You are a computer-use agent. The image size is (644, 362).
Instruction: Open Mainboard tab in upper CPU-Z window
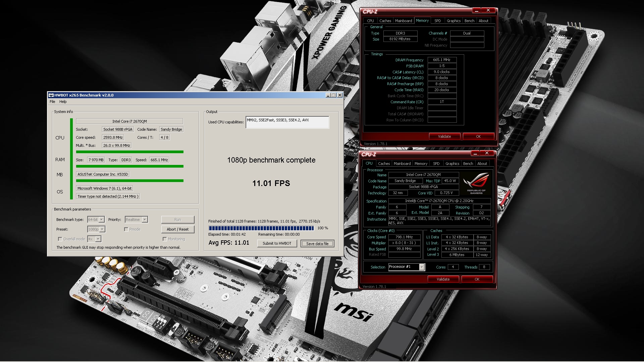pos(404,21)
